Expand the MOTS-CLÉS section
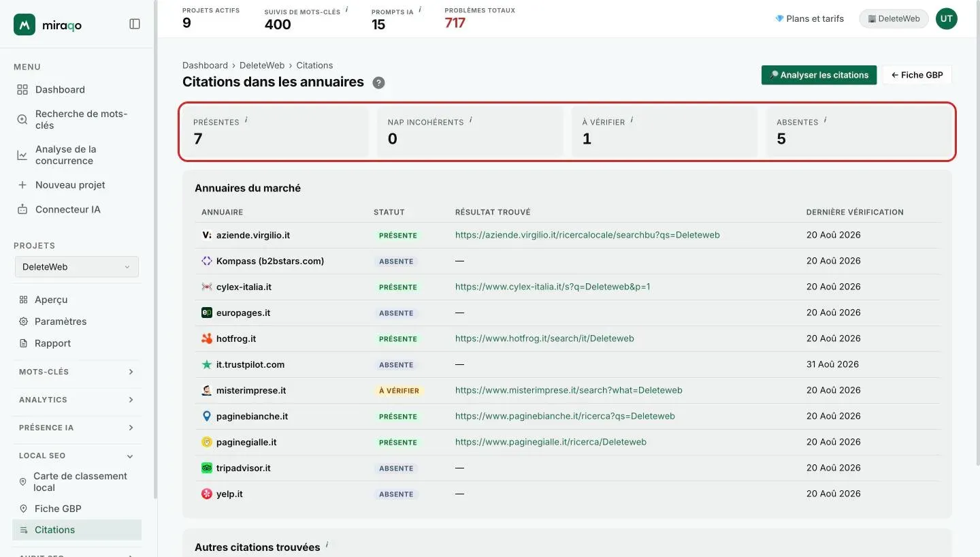 pos(76,372)
